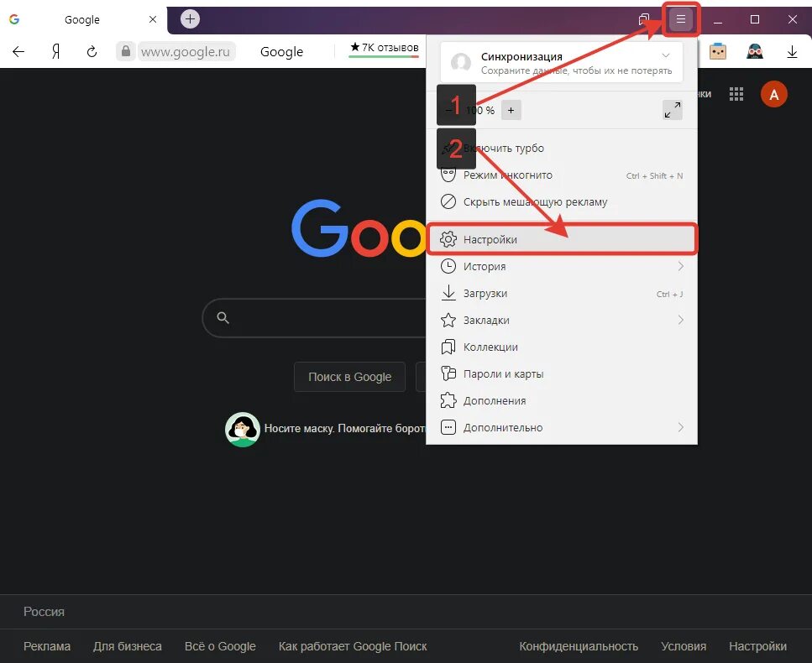Click the box-face extension icon

(718, 51)
